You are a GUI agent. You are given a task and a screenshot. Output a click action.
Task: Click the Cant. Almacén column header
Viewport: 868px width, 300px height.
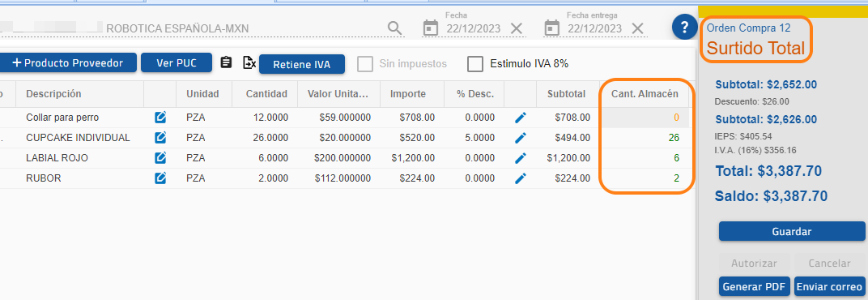coord(645,94)
